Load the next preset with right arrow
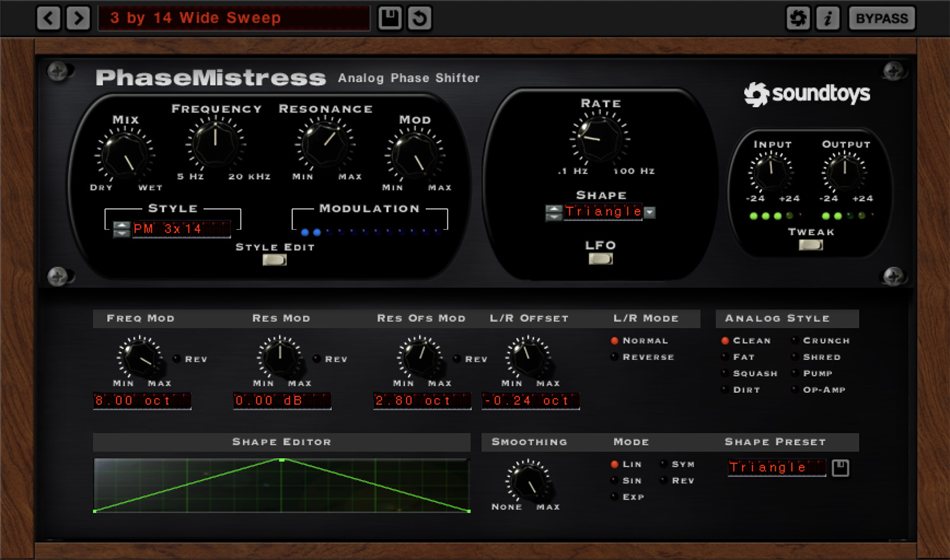This screenshot has height=560, width=950. (x=78, y=18)
